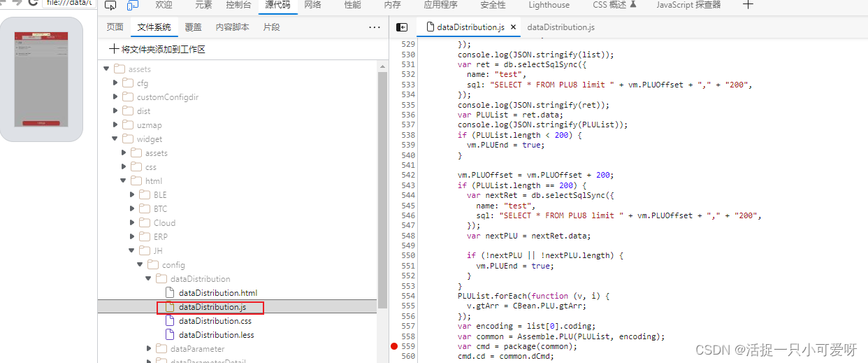Click the file tree scrollbar up arrow
Viewport: 868px width, 363px height.
pyautogui.click(x=382, y=65)
